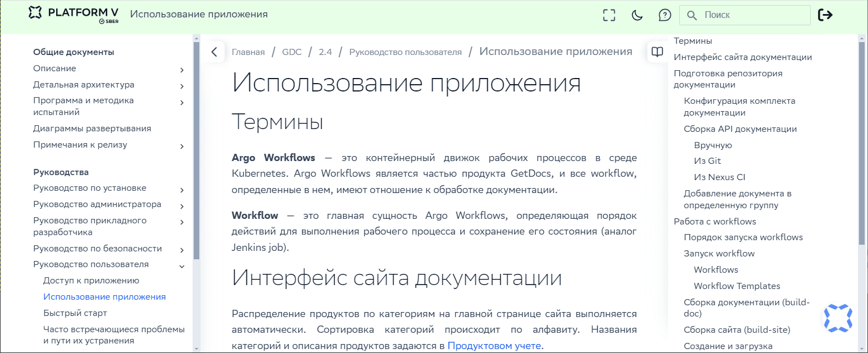Screen dimensions: 868x353
Task: Click the exit/logout icon
Action: tap(826, 15)
